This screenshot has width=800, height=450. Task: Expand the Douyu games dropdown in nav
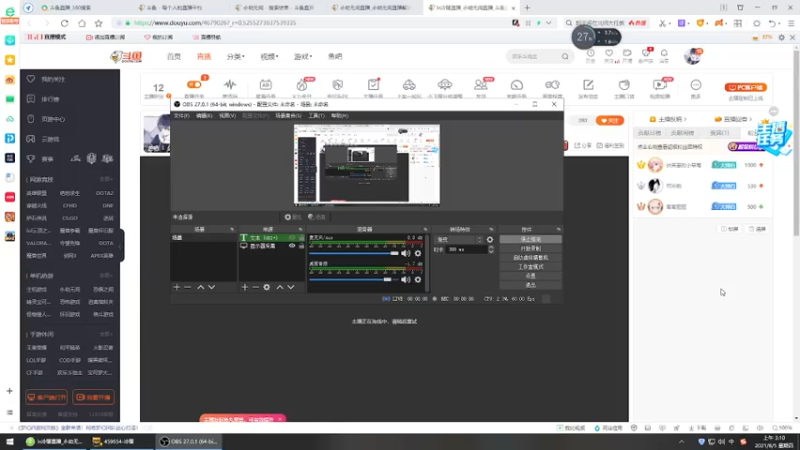point(303,57)
